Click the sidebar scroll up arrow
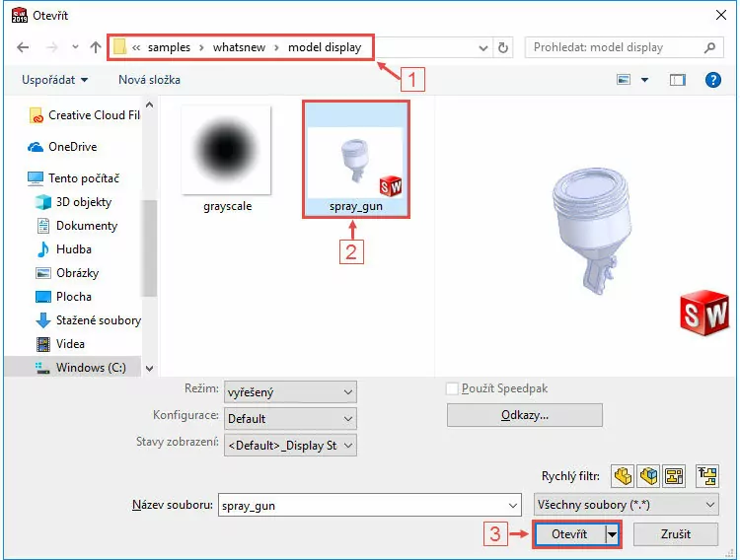 [x=150, y=105]
